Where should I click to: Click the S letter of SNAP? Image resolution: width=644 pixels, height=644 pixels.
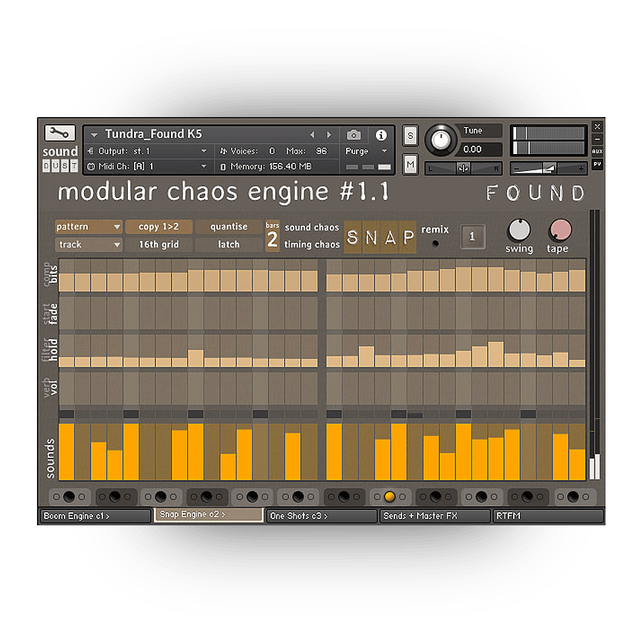(352, 237)
